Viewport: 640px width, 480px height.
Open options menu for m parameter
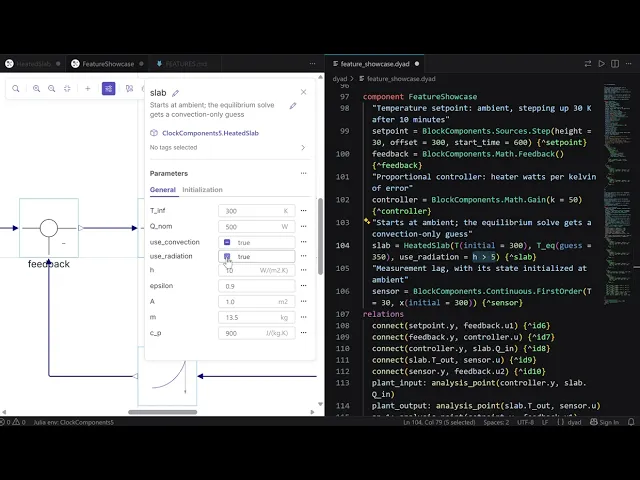tap(303, 317)
